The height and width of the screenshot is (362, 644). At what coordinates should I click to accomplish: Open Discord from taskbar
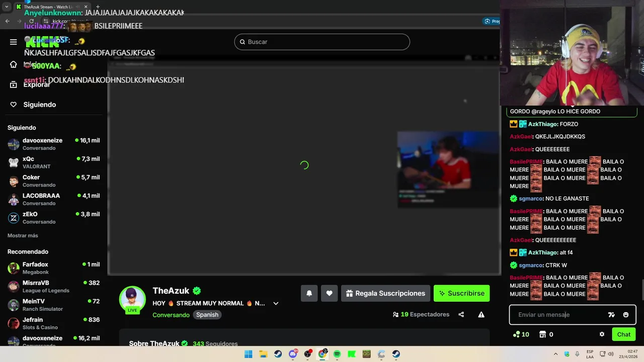pyautogui.click(x=293, y=354)
